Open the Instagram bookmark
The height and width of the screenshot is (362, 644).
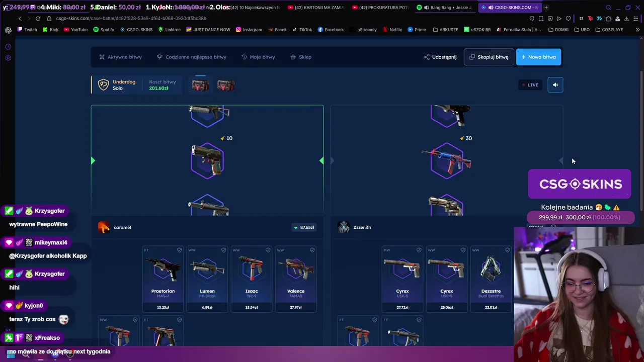[249, 30]
